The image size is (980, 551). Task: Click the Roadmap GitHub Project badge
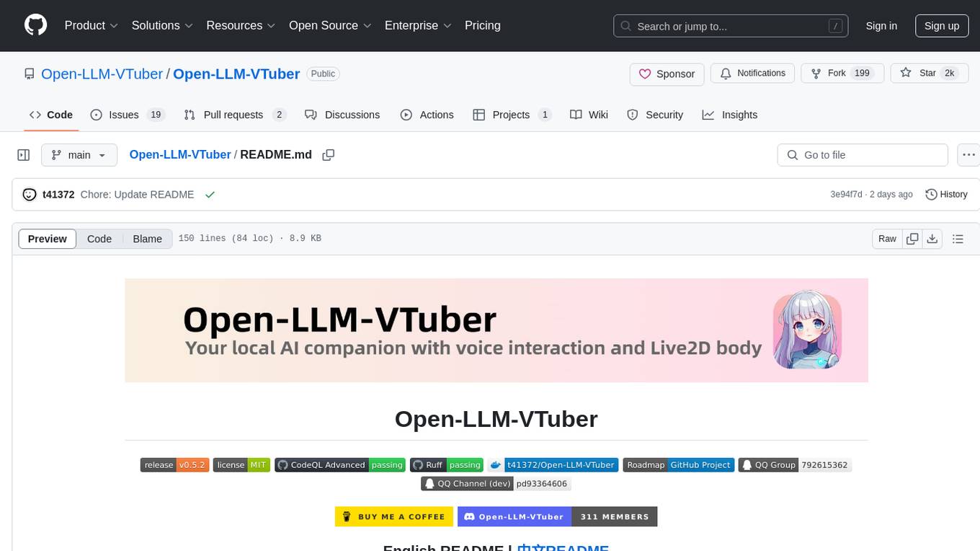679,465
